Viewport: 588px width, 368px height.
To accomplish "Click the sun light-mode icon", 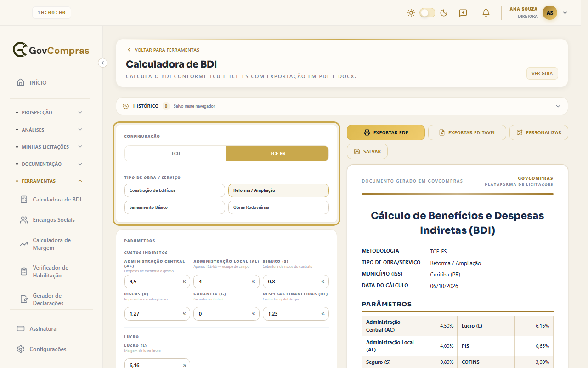I will pos(411,13).
